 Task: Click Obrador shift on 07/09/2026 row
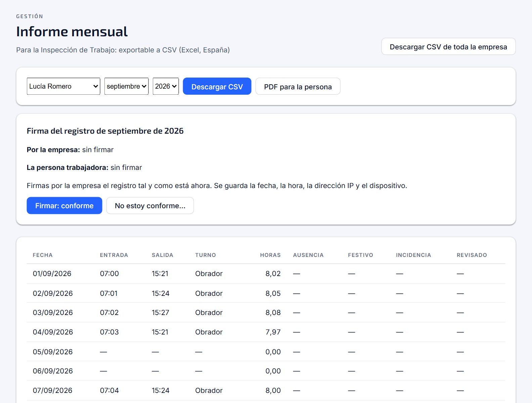click(x=209, y=391)
